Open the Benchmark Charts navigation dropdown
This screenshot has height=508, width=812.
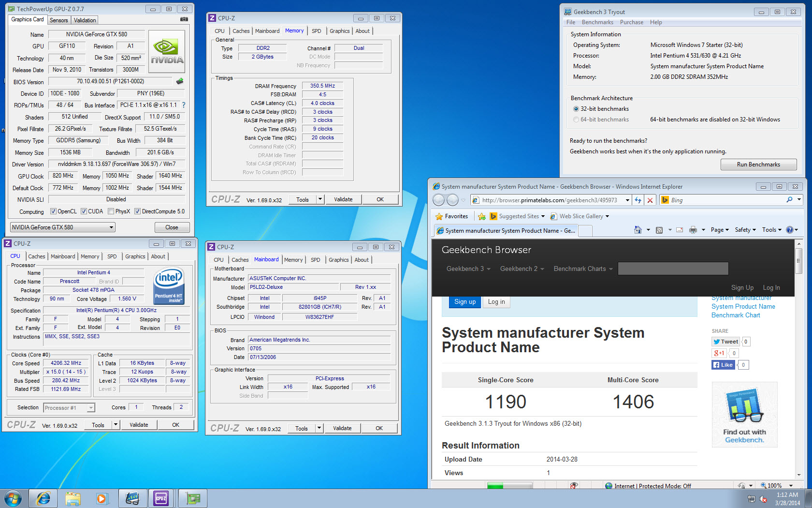[583, 269]
